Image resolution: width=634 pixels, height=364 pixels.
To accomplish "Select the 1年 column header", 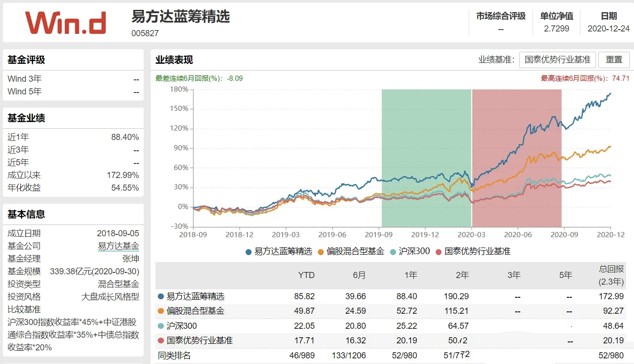I will pyautogui.click(x=410, y=275).
